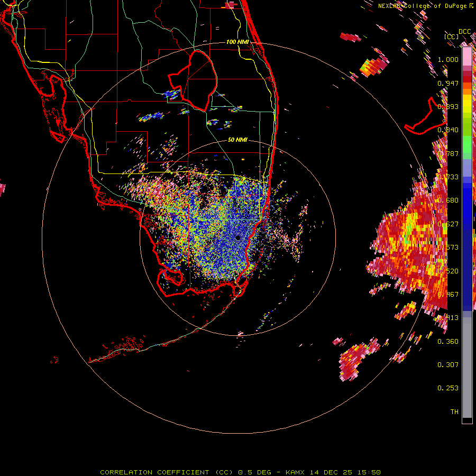Viewport: 476px width, 476px height.
Task: Select the 0.893 color scale label
Action: tap(448, 106)
